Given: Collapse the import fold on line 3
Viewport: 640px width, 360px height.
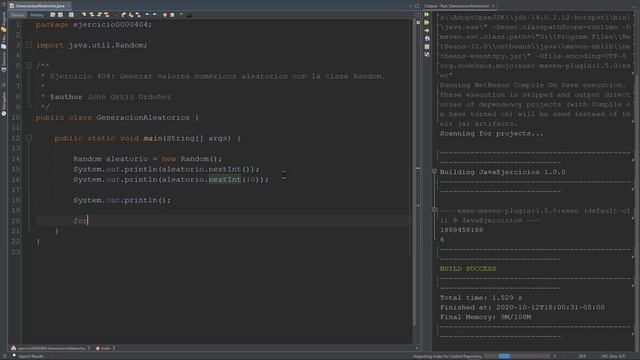Looking at the screenshot, I should [29, 44].
